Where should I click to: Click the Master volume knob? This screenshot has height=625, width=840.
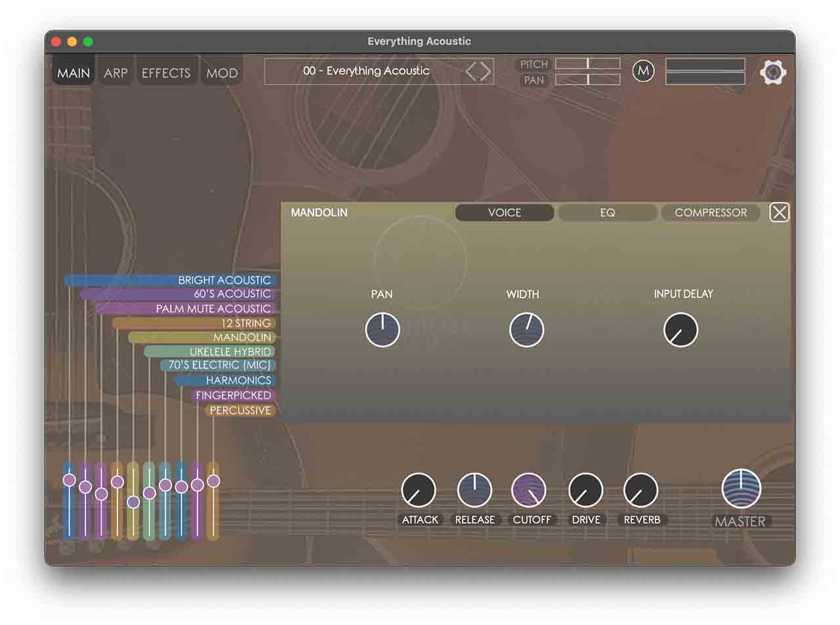tap(741, 489)
